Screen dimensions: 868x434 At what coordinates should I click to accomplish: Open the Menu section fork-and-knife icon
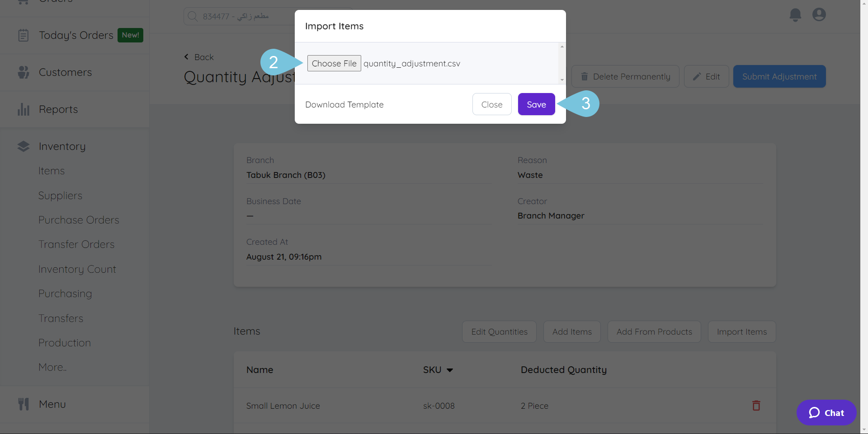23,404
